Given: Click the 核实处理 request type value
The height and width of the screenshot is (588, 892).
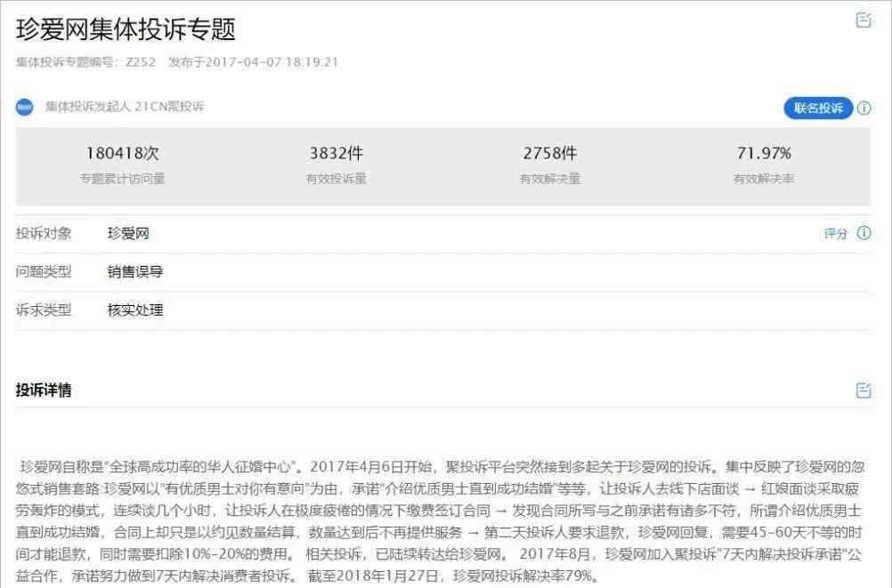Looking at the screenshot, I should tap(134, 310).
